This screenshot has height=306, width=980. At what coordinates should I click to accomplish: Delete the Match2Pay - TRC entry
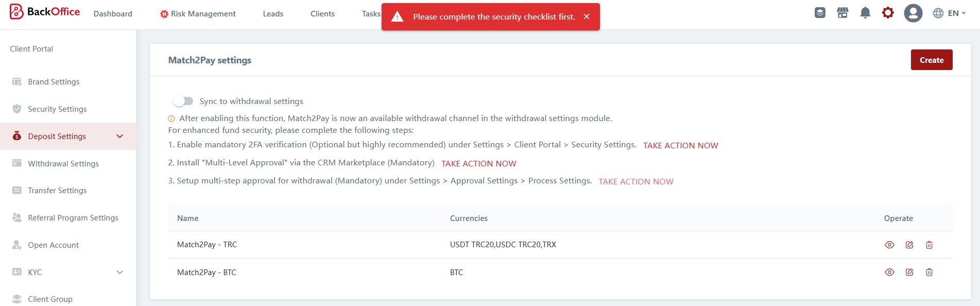point(929,245)
